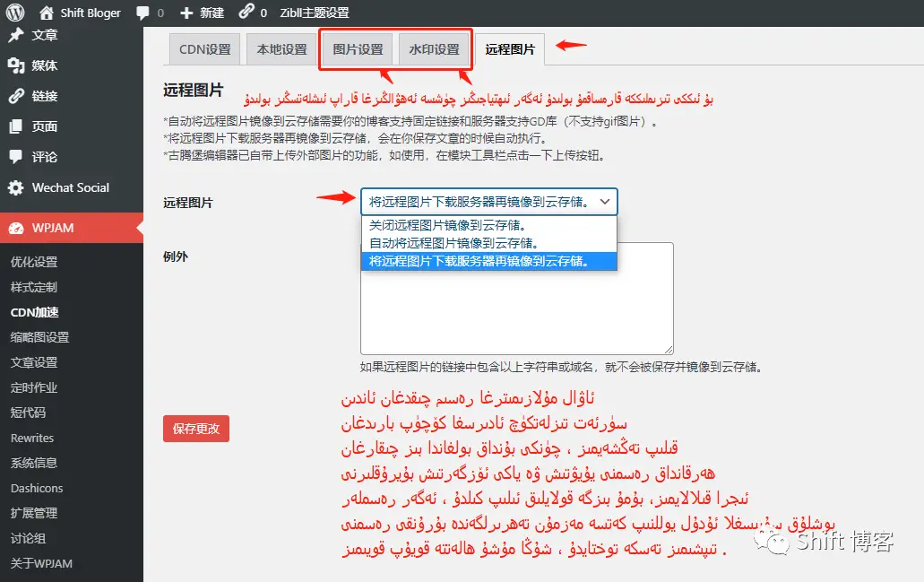Open the comments bubble in top admin bar
The image size is (924, 582).
pyautogui.click(x=142, y=13)
